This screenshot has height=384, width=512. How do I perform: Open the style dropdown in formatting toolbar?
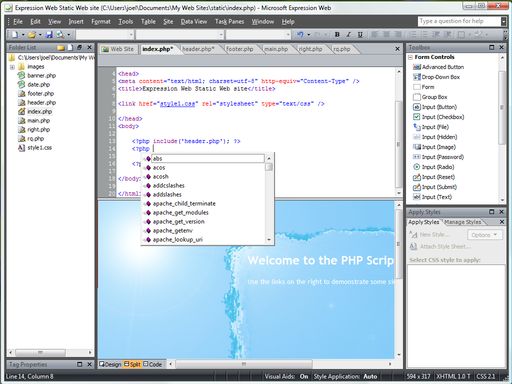(131, 34)
